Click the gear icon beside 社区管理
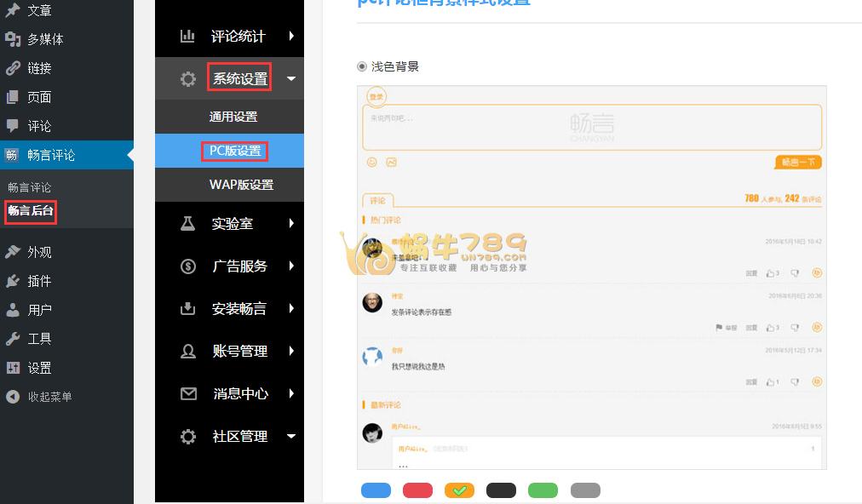The height and width of the screenshot is (504, 862). 187,437
